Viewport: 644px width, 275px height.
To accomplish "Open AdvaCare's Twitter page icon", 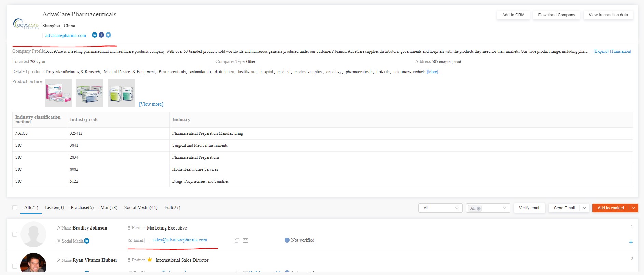I will (108, 35).
